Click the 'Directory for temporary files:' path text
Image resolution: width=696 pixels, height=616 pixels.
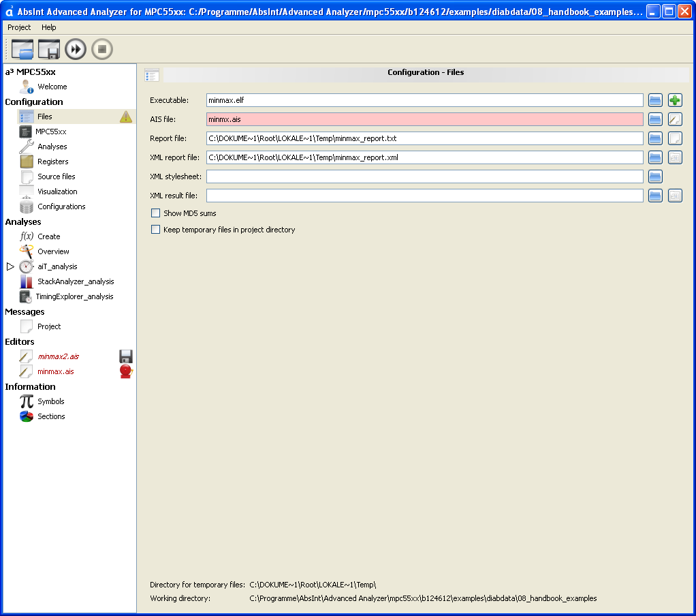(313, 585)
